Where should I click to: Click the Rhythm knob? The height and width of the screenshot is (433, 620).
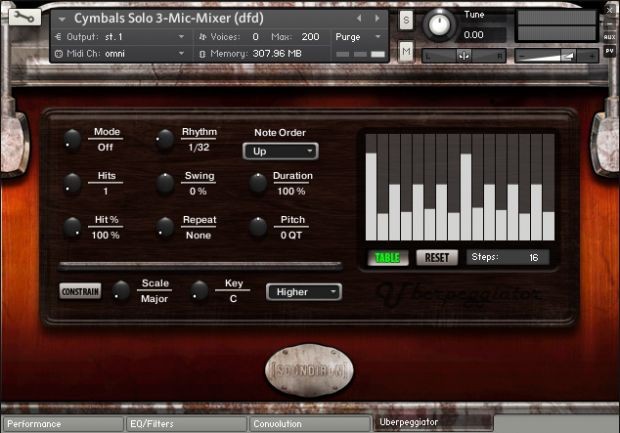click(x=165, y=140)
